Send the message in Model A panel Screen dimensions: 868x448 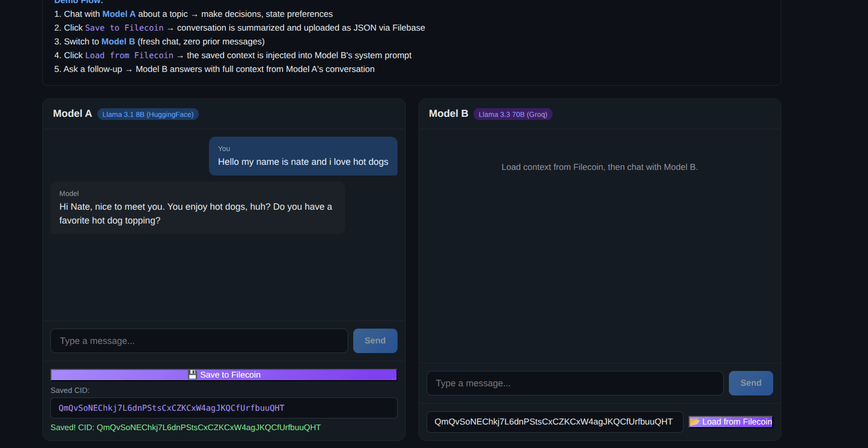pos(375,341)
